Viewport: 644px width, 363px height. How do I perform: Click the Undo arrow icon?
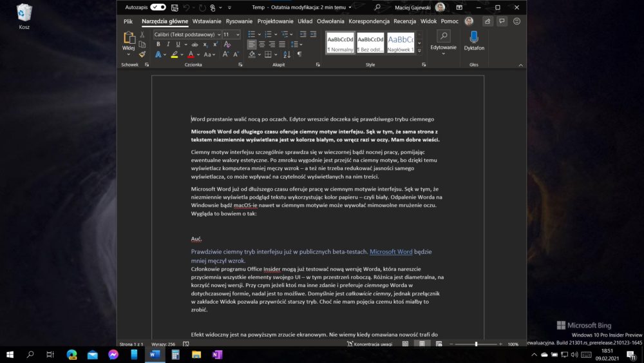(x=186, y=7)
